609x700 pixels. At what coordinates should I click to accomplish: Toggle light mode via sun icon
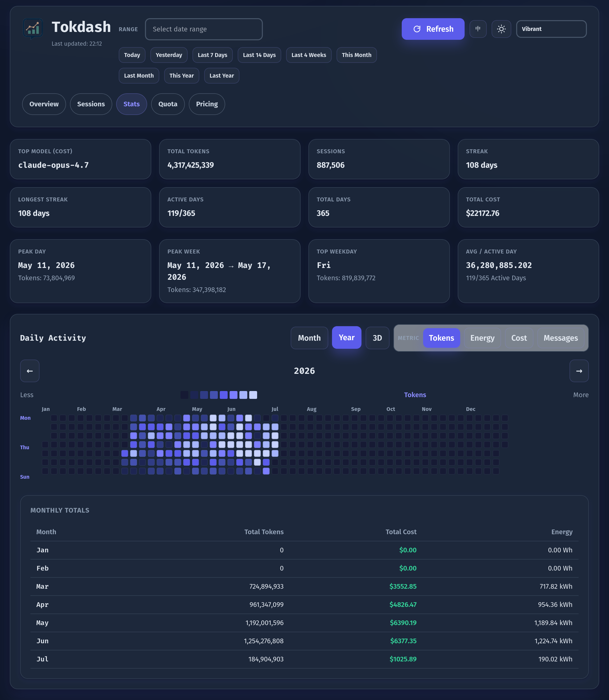point(501,29)
